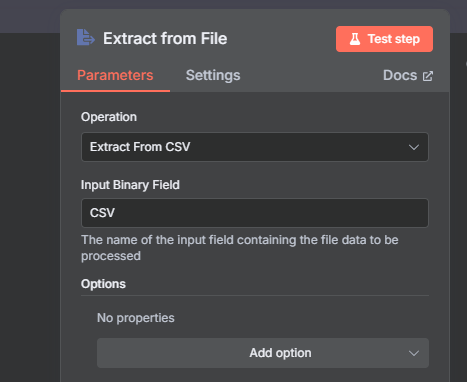Click the Operation field label
This screenshot has height=382, width=467.
click(109, 117)
